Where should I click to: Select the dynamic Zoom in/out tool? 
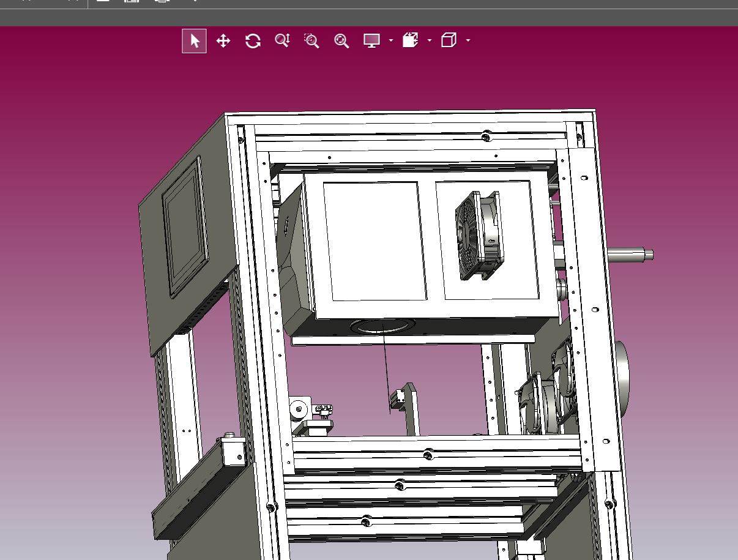(x=282, y=41)
